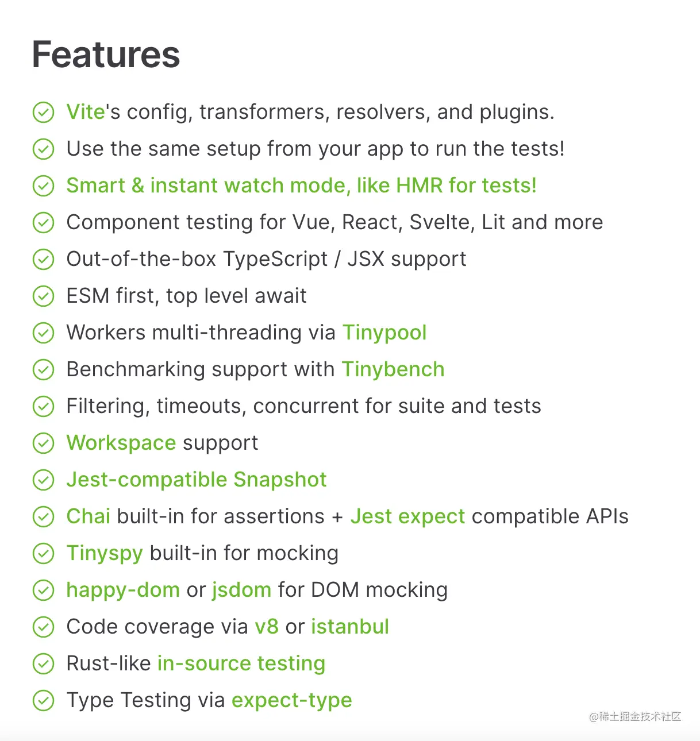Follow the Tinyspy link
Image resolution: width=700 pixels, height=741 pixels.
pos(105,553)
